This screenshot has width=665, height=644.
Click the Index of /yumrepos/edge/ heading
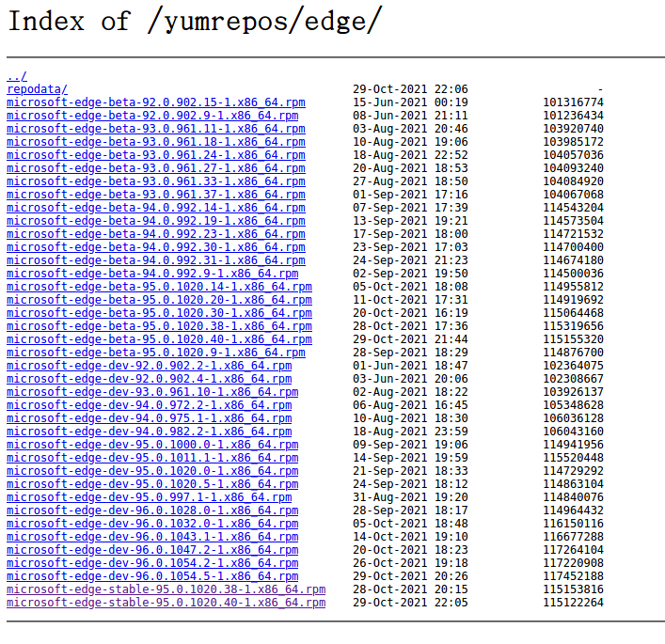(x=195, y=21)
